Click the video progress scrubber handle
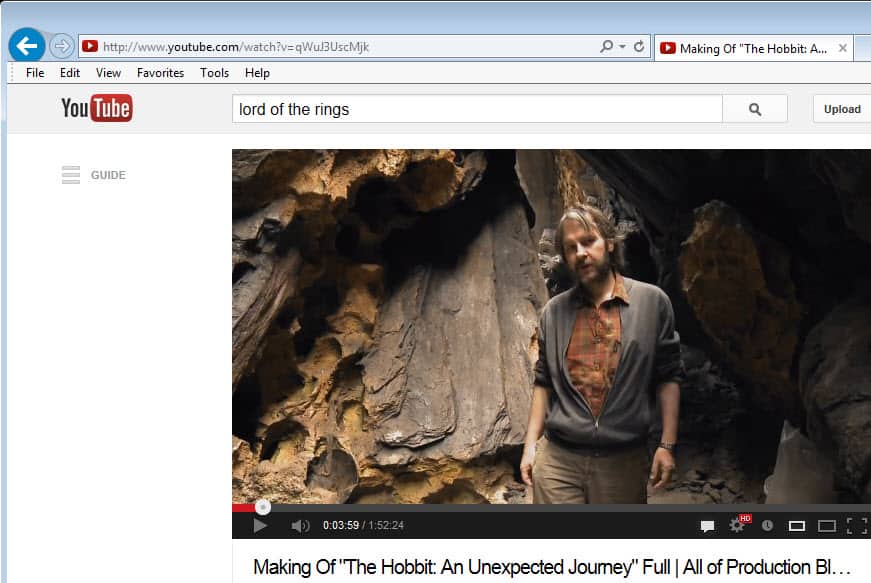Viewport: 871px width, 583px height. (x=263, y=507)
